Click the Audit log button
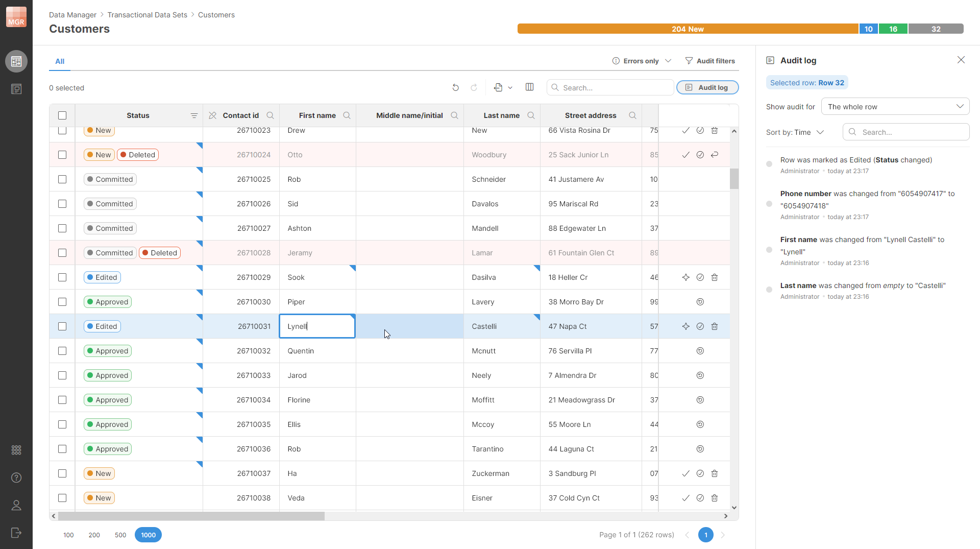Viewport: 980px width, 549px height. click(x=707, y=87)
